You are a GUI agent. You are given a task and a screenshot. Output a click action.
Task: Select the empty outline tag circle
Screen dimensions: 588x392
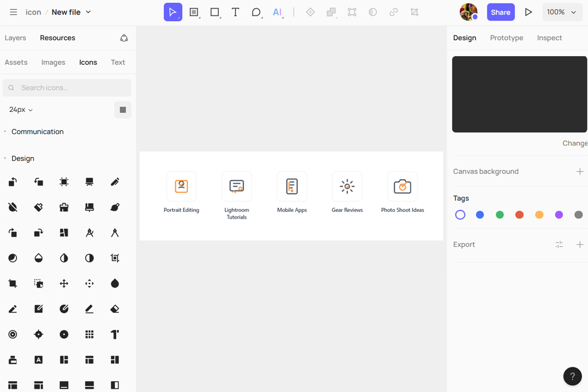pos(460,215)
